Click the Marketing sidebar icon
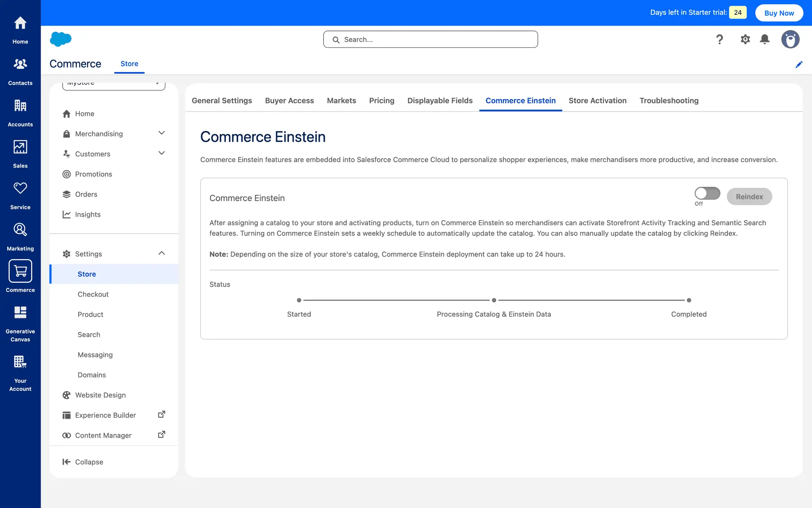 coord(20,230)
